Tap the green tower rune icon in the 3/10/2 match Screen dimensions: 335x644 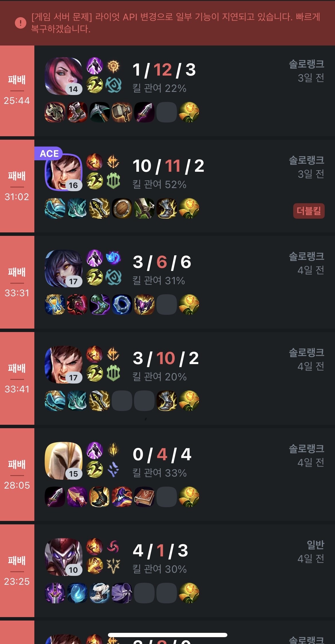click(113, 373)
